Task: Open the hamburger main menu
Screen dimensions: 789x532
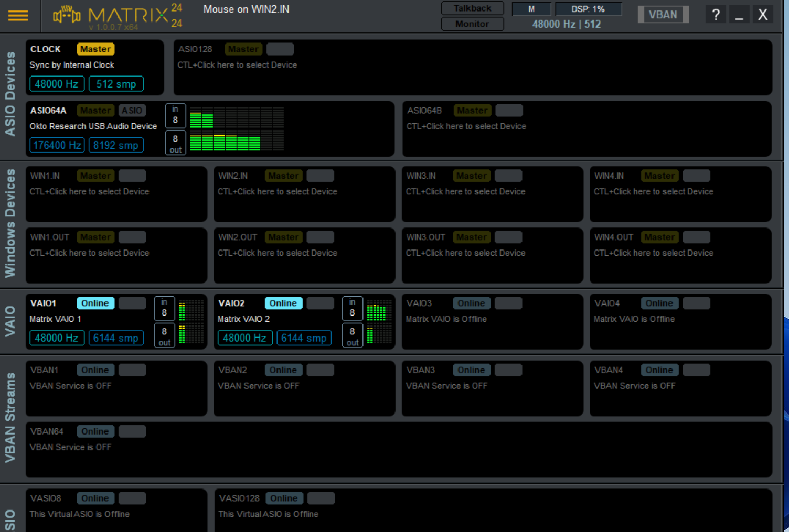Action: point(18,15)
